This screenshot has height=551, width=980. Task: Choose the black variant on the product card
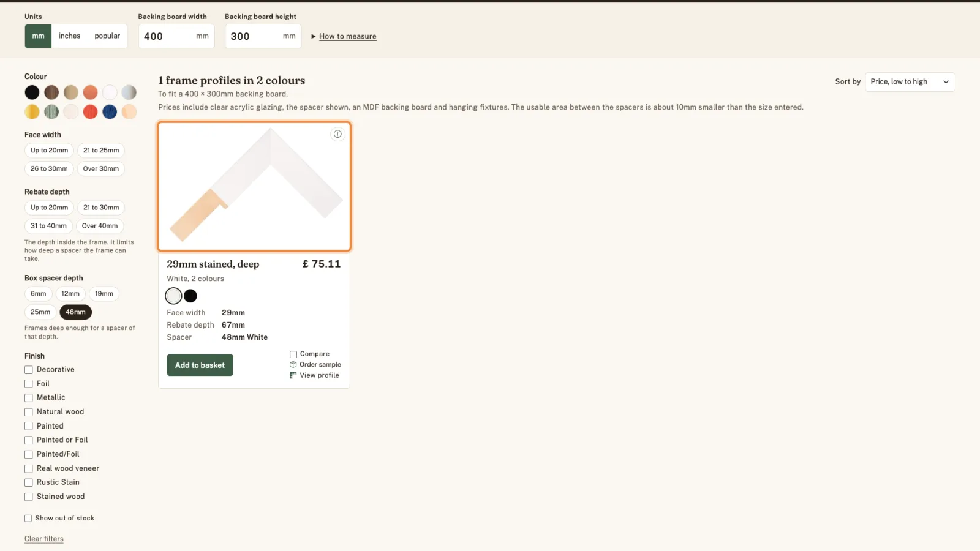tap(190, 296)
